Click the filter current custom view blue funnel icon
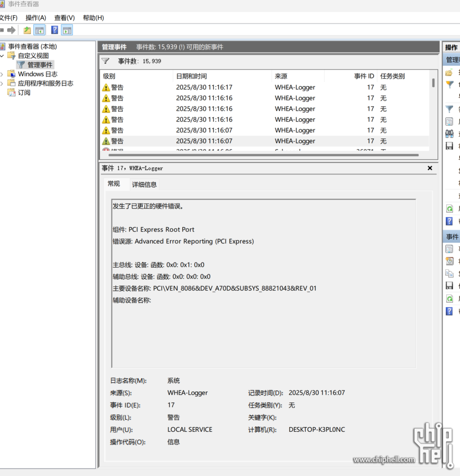Viewport: 460px width, 476px height. click(x=449, y=109)
